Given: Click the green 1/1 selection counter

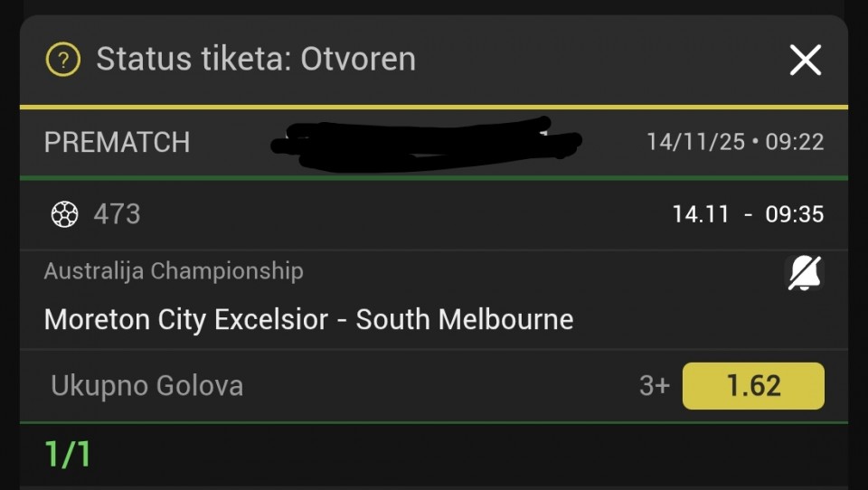Looking at the screenshot, I should click(x=68, y=455).
